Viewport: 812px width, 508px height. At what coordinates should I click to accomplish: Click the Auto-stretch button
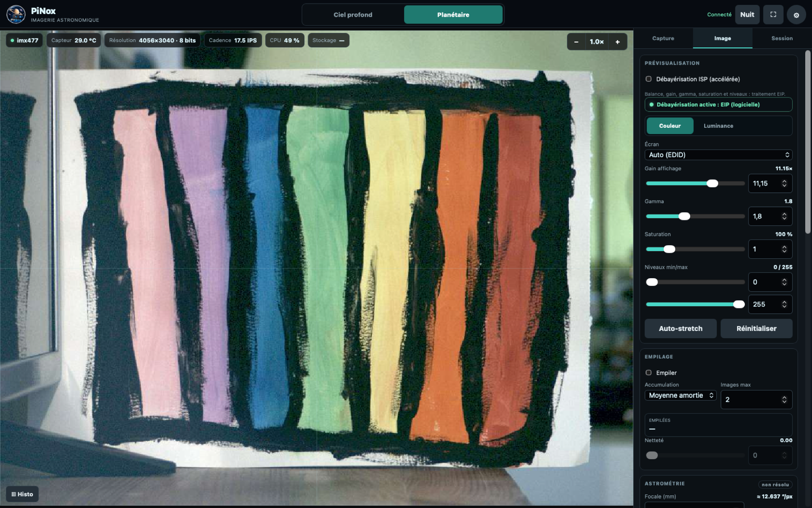(680, 328)
